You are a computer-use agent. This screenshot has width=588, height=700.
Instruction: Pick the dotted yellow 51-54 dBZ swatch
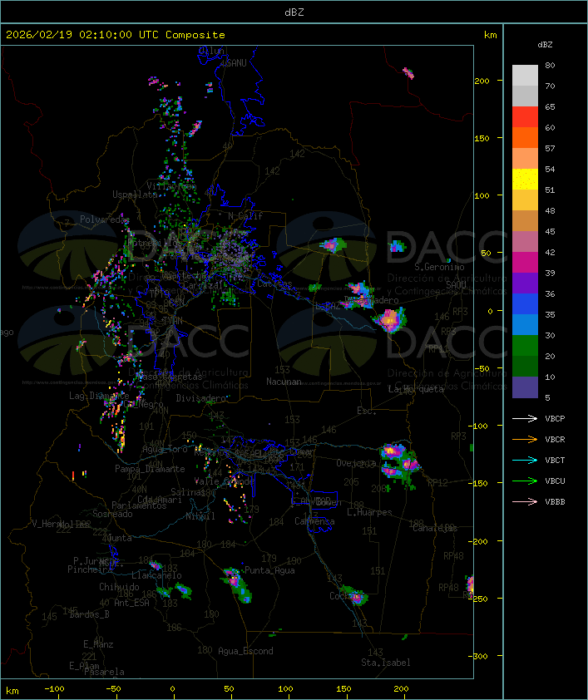tap(525, 179)
